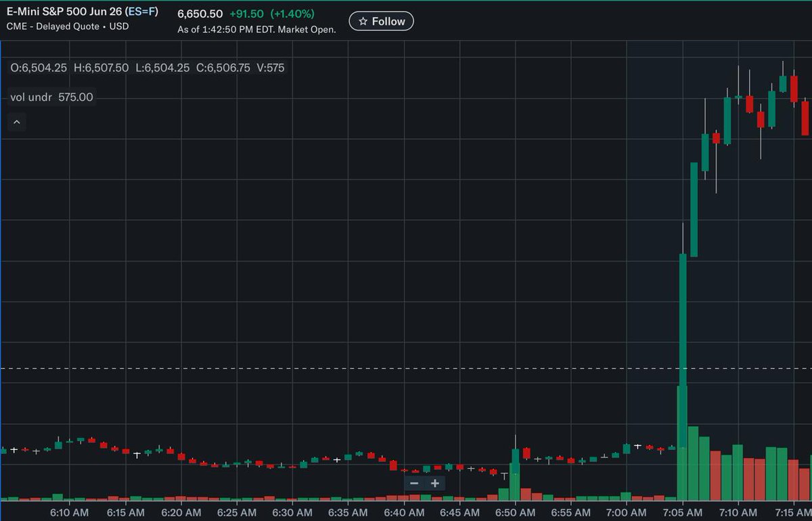
Task: Click the 6:20 AM time axis label
Action: [181, 513]
